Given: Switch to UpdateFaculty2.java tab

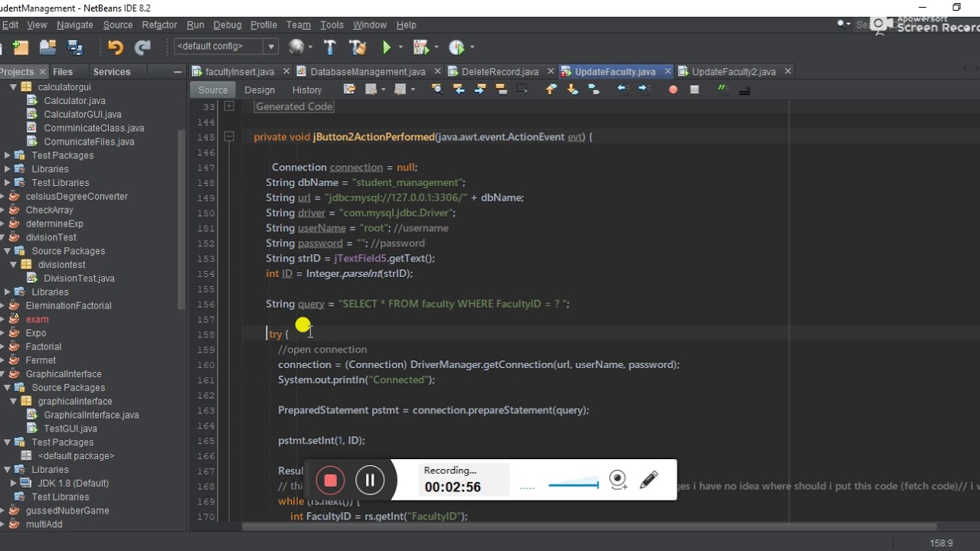Looking at the screenshot, I should click(x=733, y=71).
